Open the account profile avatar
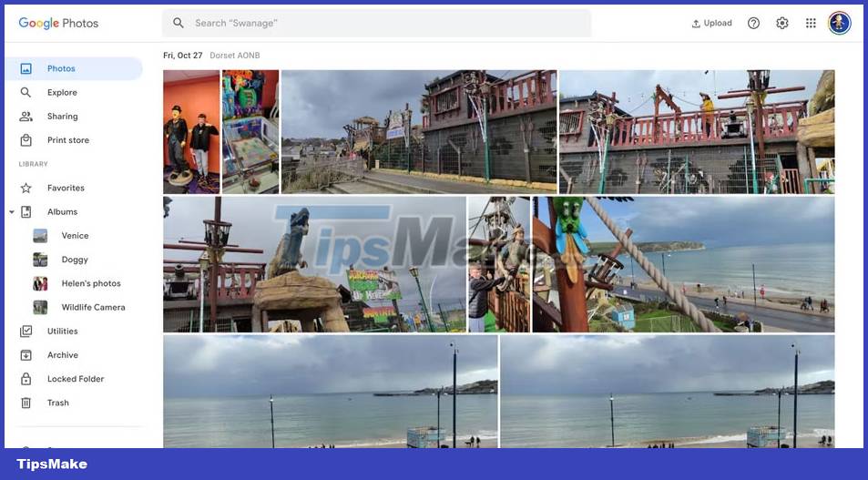Viewport: 868px width, 480px height. (x=839, y=24)
